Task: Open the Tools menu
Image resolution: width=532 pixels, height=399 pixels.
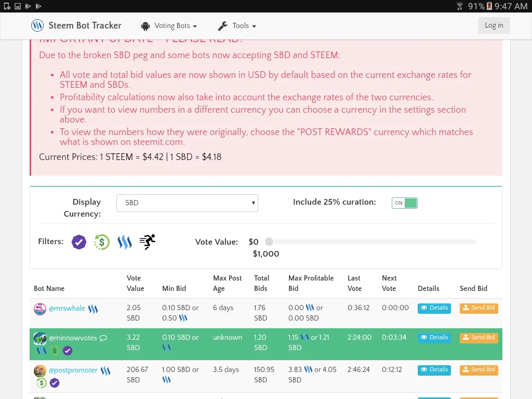Action: [237, 26]
